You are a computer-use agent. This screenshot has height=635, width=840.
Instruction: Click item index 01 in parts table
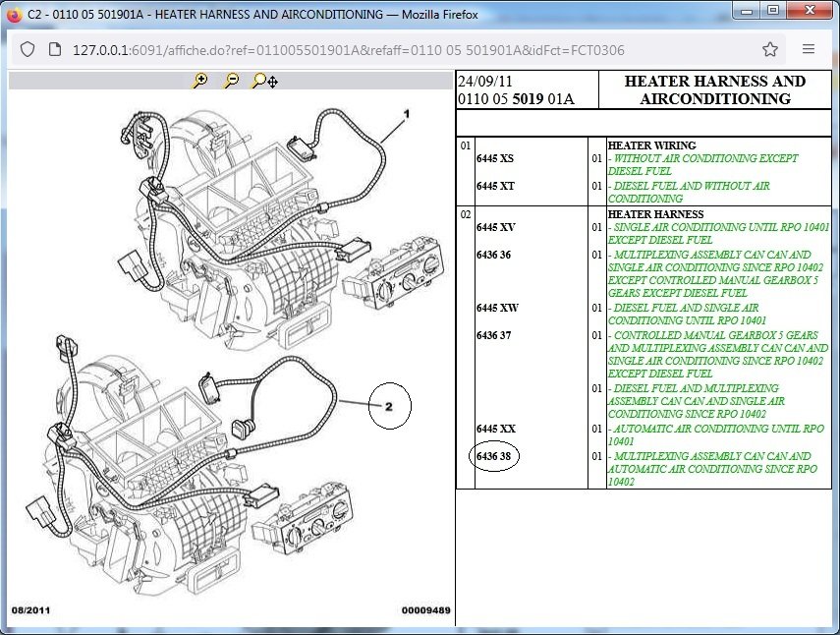[466, 145]
